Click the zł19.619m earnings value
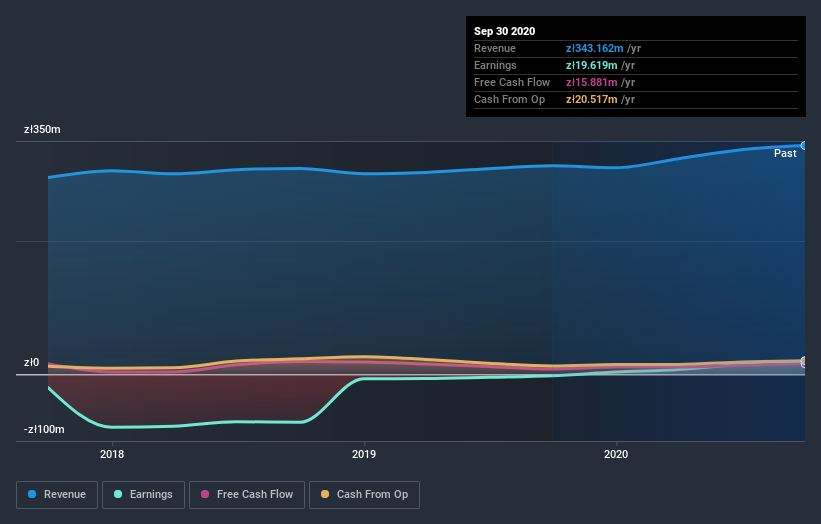821x524 pixels. (591, 65)
